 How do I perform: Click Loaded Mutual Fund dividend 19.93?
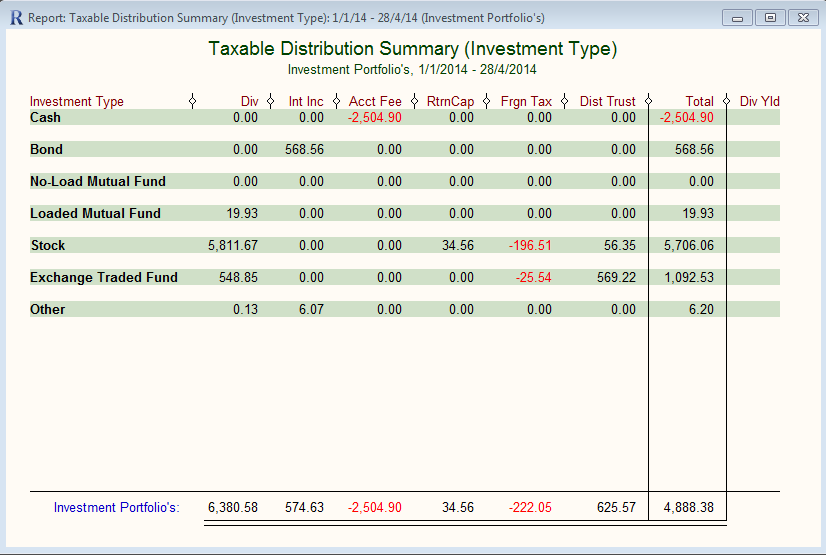click(x=242, y=214)
